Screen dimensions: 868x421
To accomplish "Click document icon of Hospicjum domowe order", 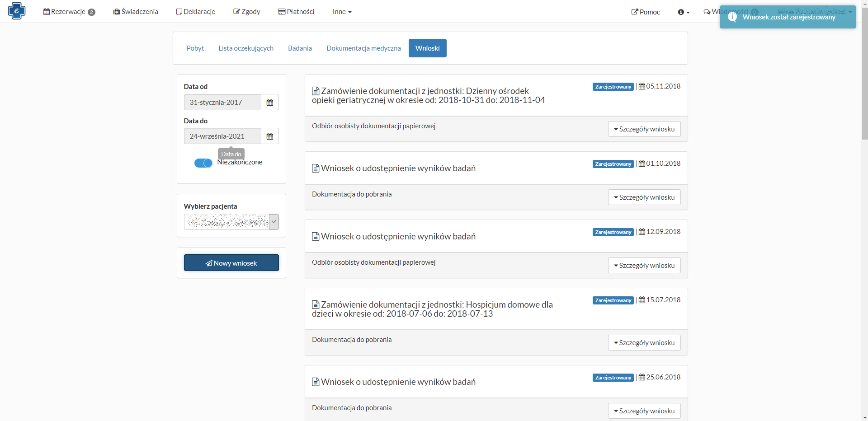I will pyautogui.click(x=316, y=305).
